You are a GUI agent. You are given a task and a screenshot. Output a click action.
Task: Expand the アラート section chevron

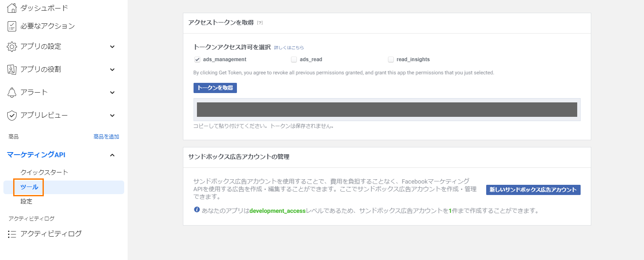[112, 92]
